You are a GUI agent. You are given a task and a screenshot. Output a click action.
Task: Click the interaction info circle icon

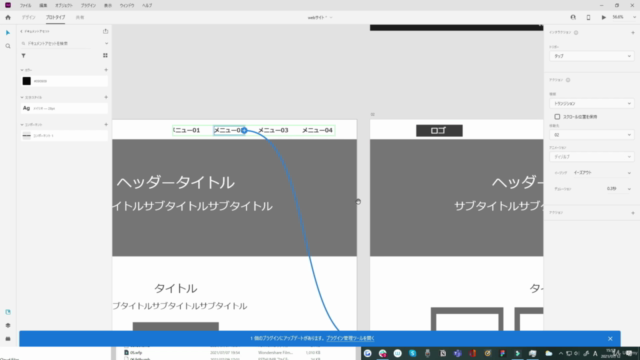point(576,33)
